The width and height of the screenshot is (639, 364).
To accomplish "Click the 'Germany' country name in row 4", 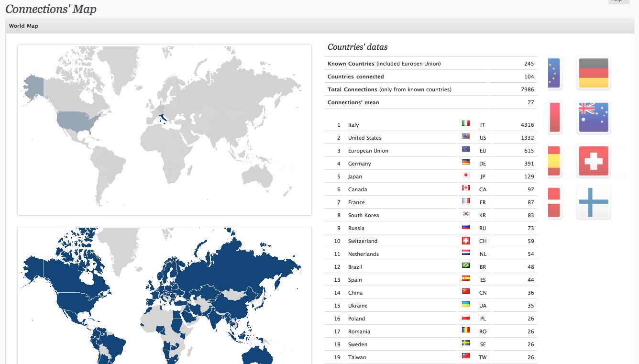I will (x=360, y=164).
